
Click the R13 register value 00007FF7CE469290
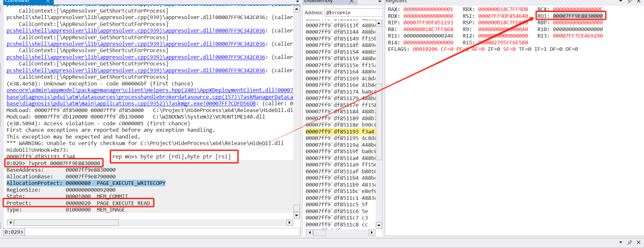577,36
